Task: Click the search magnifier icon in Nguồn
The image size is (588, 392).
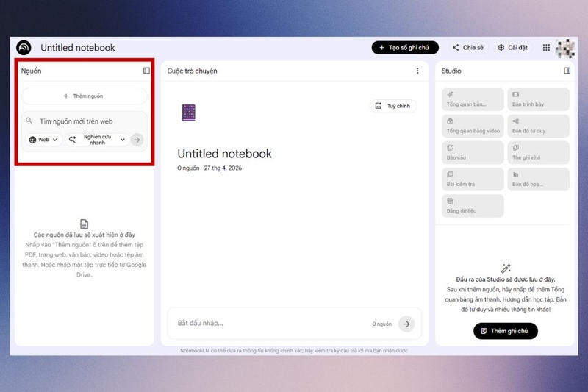Action: [x=29, y=121]
